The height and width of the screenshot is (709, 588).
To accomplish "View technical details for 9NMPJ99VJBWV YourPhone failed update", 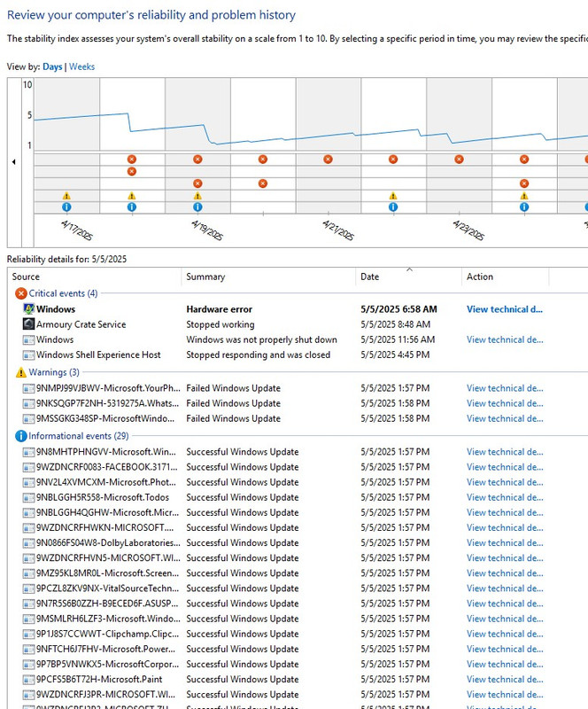I will click(x=505, y=388).
